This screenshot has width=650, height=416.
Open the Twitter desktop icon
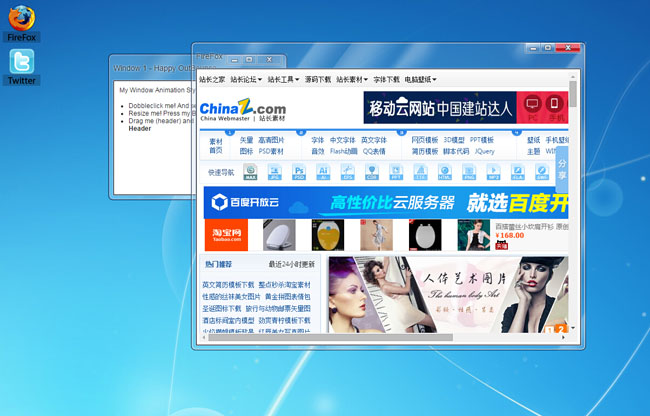[21, 65]
